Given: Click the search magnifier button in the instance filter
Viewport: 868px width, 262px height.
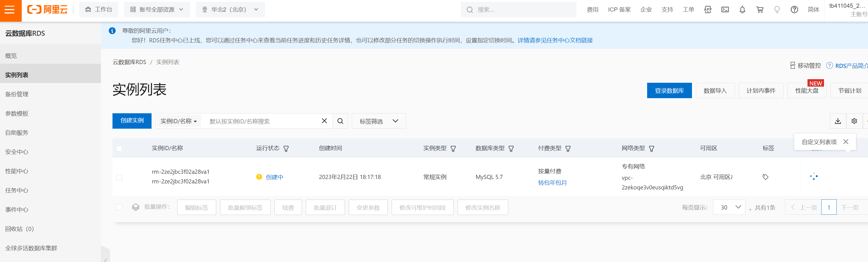Looking at the screenshot, I should [x=340, y=121].
